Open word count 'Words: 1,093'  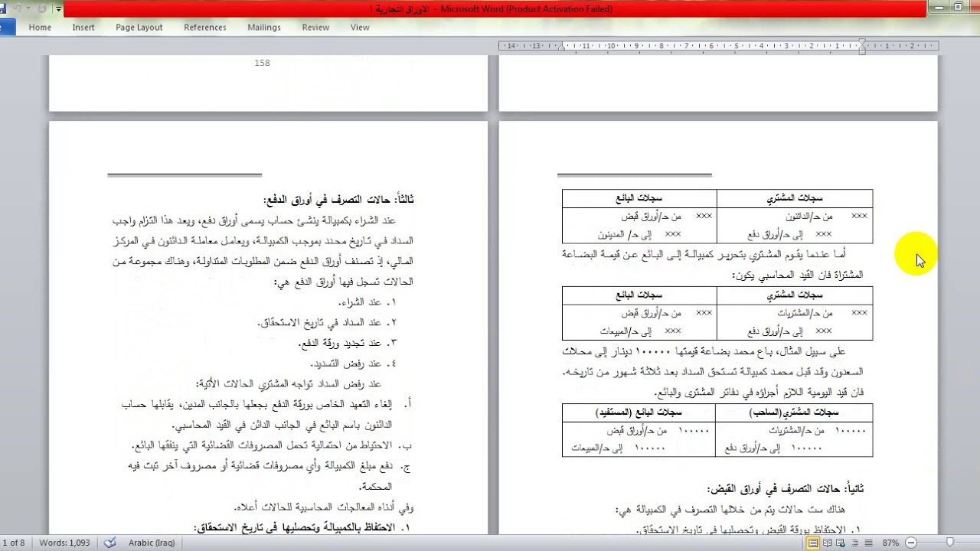click(64, 543)
